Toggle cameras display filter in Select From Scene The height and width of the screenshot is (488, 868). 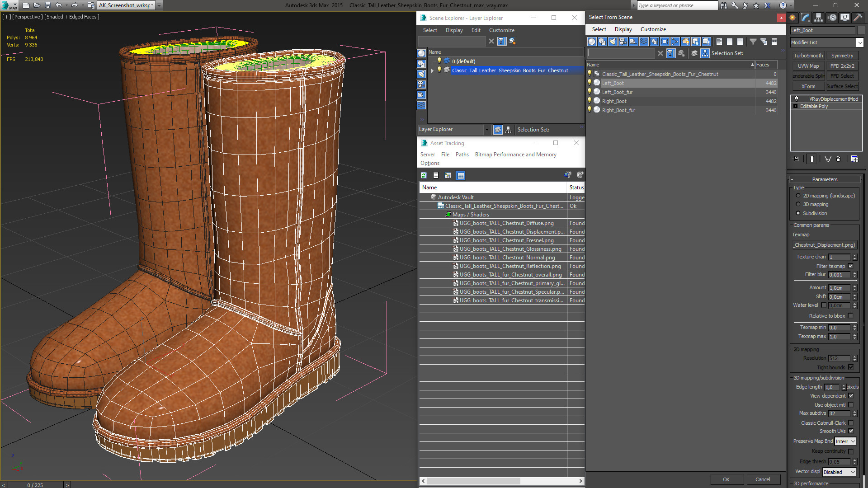pyautogui.click(x=623, y=42)
